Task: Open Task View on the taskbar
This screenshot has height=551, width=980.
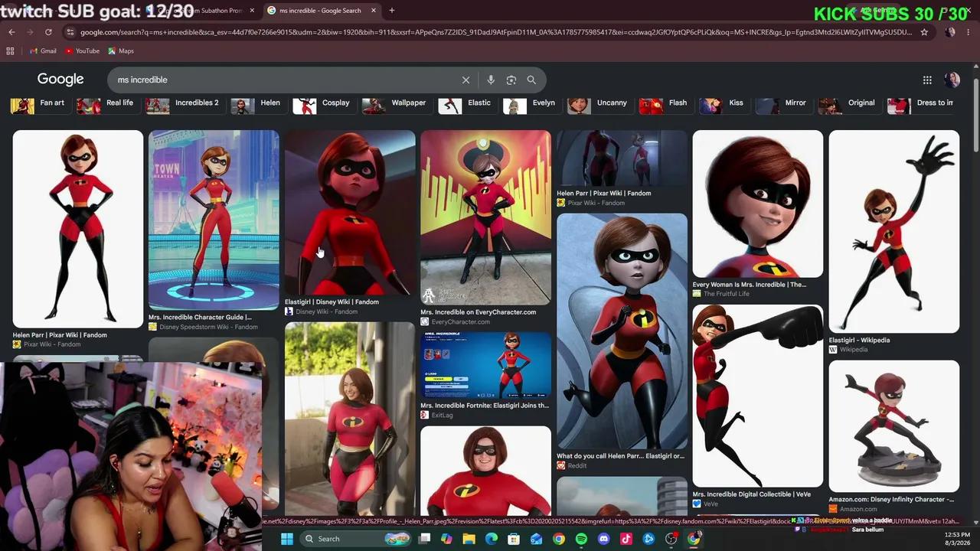Action: [425, 539]
